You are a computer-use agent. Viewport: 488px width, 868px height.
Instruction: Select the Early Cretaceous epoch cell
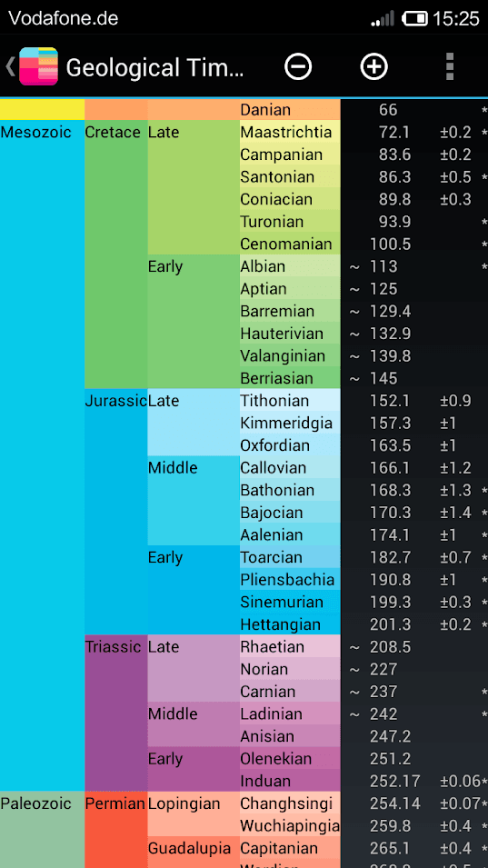tap(194, 321)
